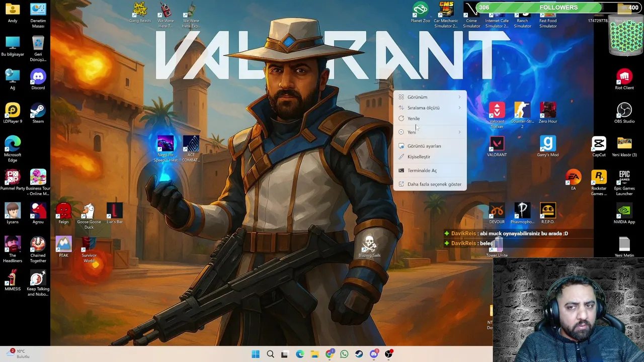Image resolution: width=644 pixels, height=362 pixels.
Task: Select Microsoft Edge desktop shortcut
Action: point(13,149)
